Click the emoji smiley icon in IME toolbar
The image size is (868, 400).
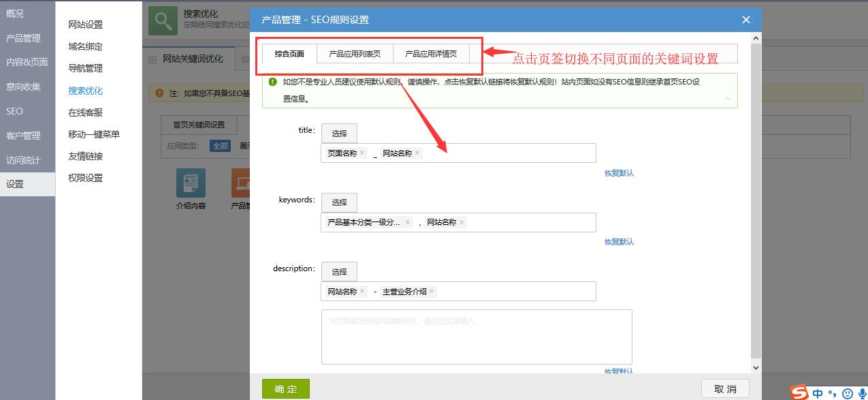click(x=847, y=393)
